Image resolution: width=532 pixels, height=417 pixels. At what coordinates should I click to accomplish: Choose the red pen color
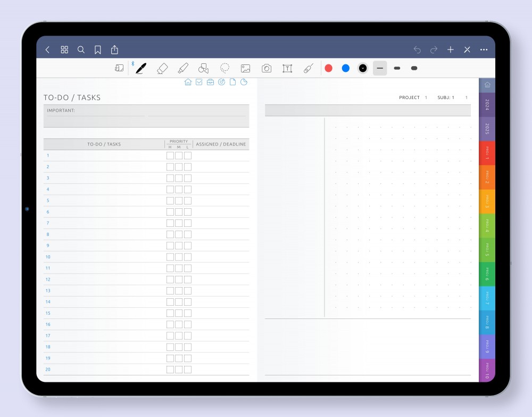click(x=328, y=68)
